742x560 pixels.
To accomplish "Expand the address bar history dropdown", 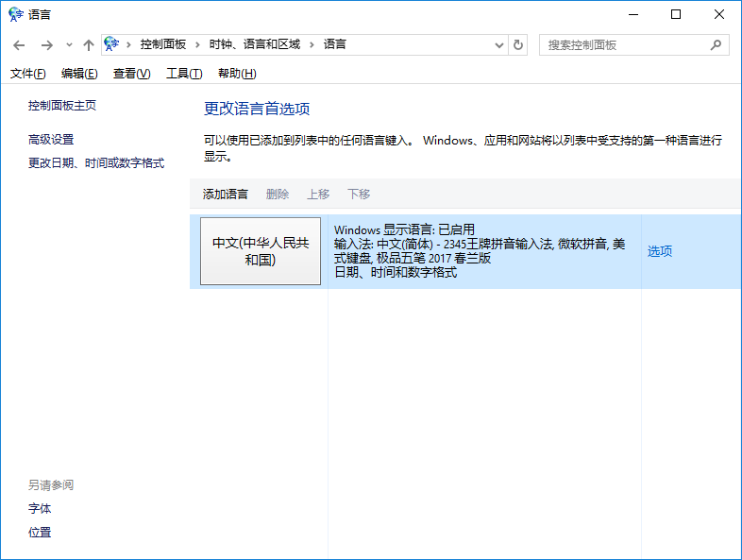I will (x=499, y=45).
